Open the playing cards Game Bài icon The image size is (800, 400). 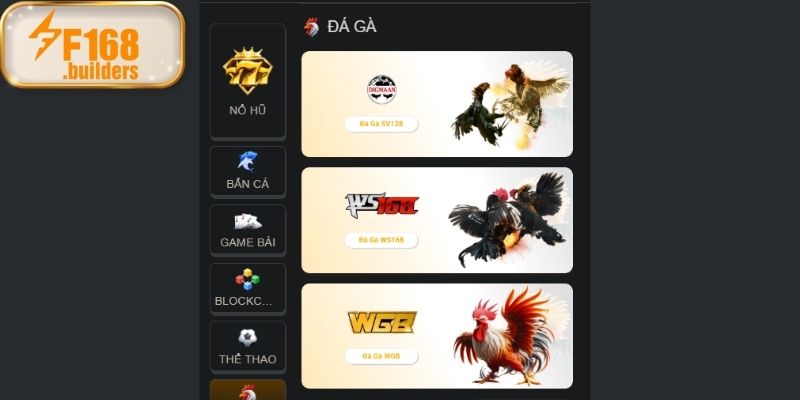(x=247, y=221)
